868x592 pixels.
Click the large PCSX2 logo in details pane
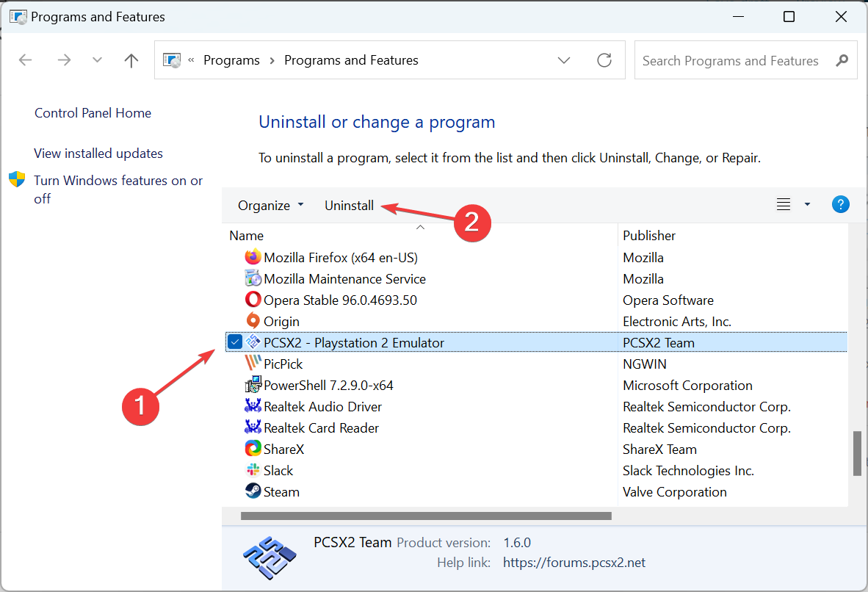point(270,557)
